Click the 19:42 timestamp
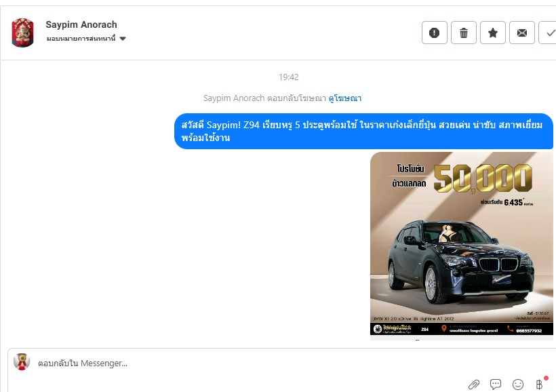Viewport: 556px width, 392px height. [289, 77]
